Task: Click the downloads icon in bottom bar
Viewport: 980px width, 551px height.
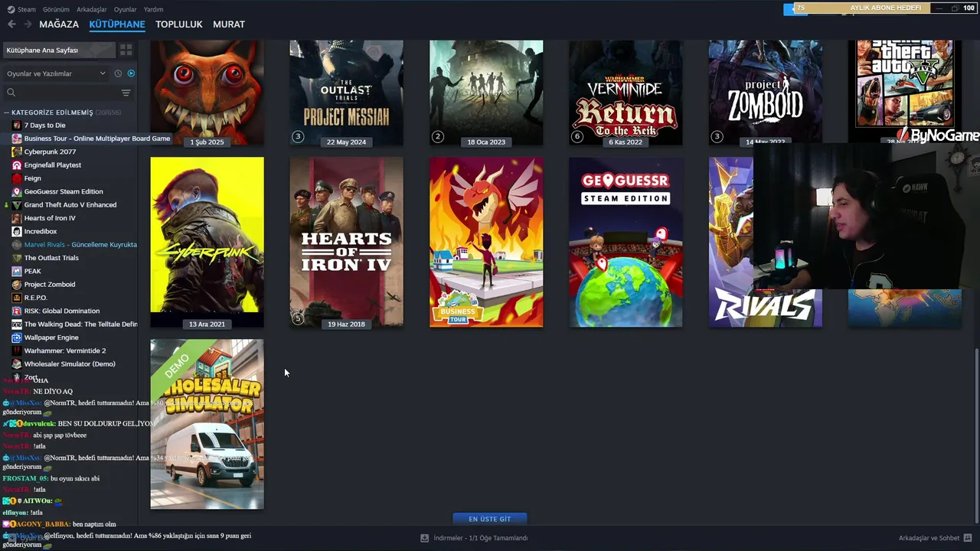Action: coord(424,538)
